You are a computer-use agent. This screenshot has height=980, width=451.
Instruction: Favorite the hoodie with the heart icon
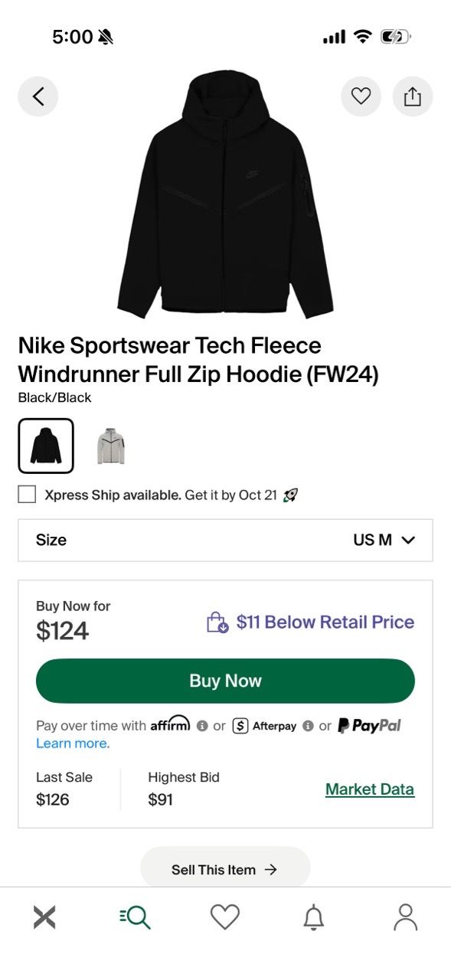tap(361, 96)
